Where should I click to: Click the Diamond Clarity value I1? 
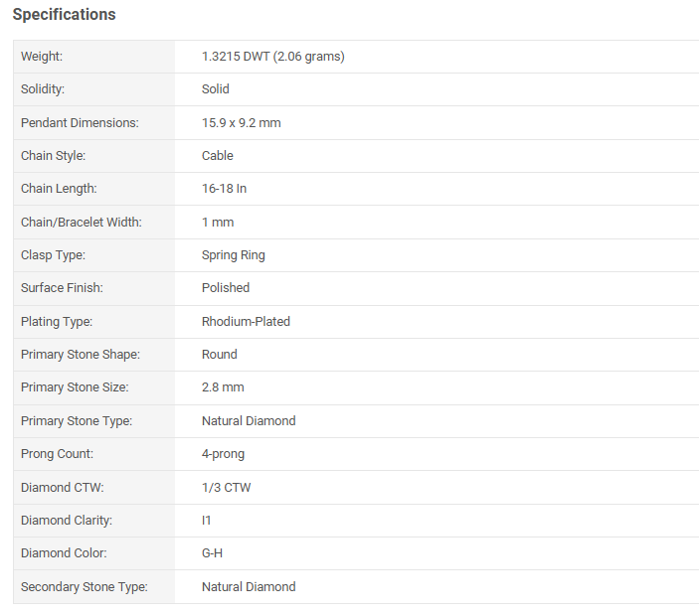[207, 521]
